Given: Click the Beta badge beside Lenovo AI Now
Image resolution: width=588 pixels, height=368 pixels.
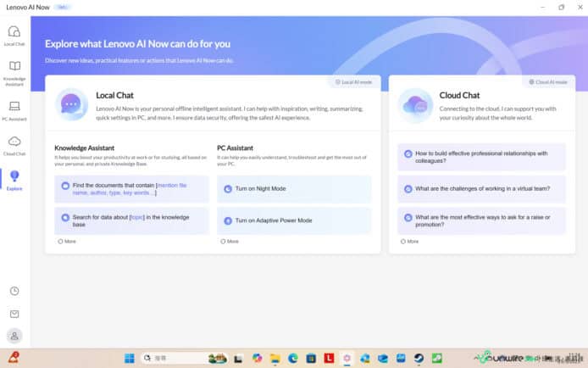Looking at the screenshot, I should (62, 7).
